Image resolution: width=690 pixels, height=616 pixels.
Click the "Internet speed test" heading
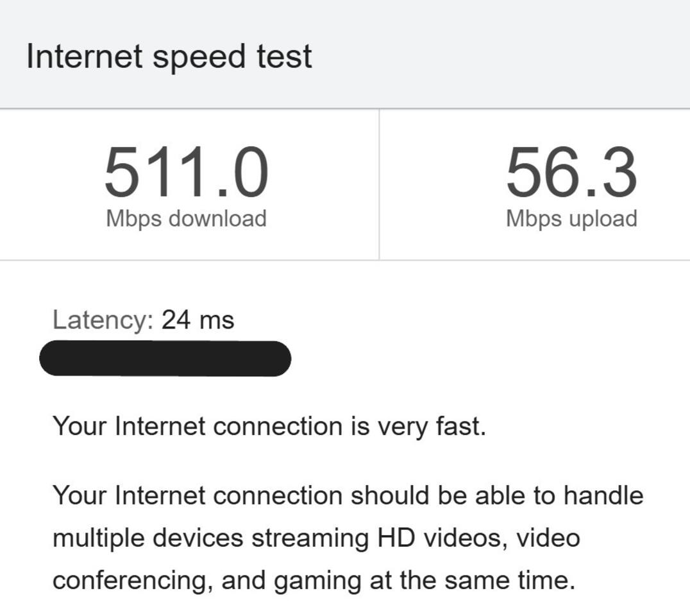coord(169,56)
